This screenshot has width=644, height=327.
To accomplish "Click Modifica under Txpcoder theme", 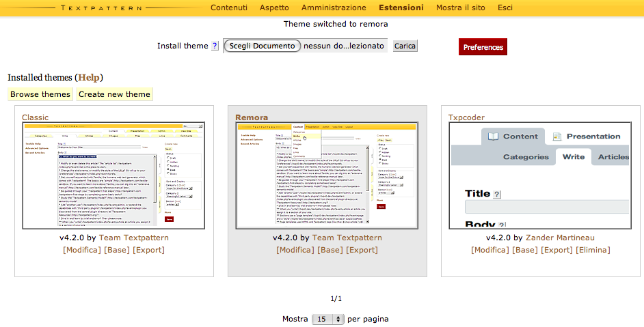I will pyautogui.click(x=490, y=250).
